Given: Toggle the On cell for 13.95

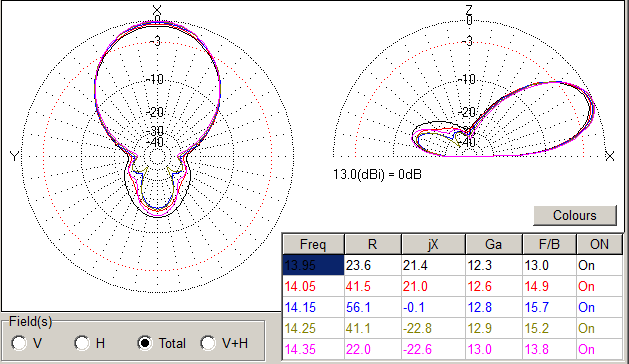Looking at the screenshot, I should (599, 265).
